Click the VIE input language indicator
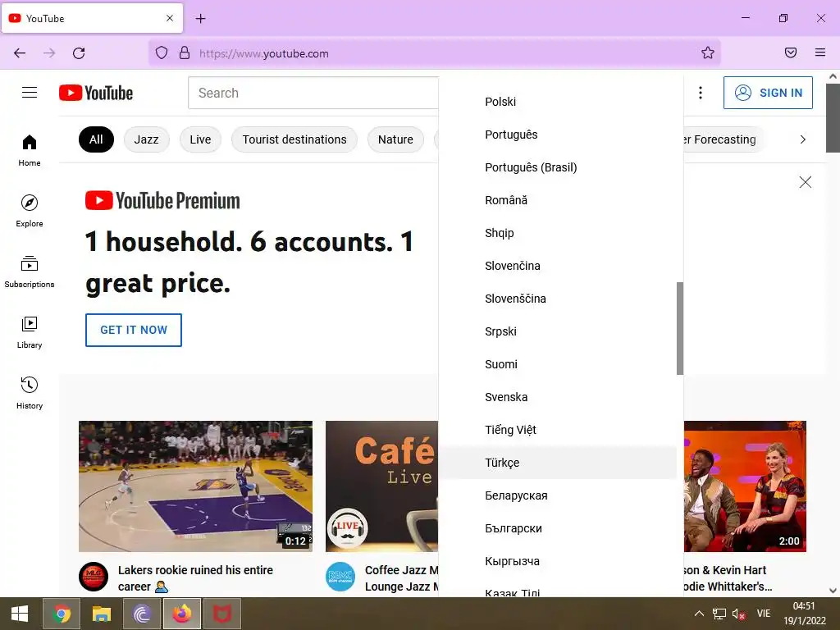Image resolution: width=840 pixels, height=630 pixels. point(764,614)
